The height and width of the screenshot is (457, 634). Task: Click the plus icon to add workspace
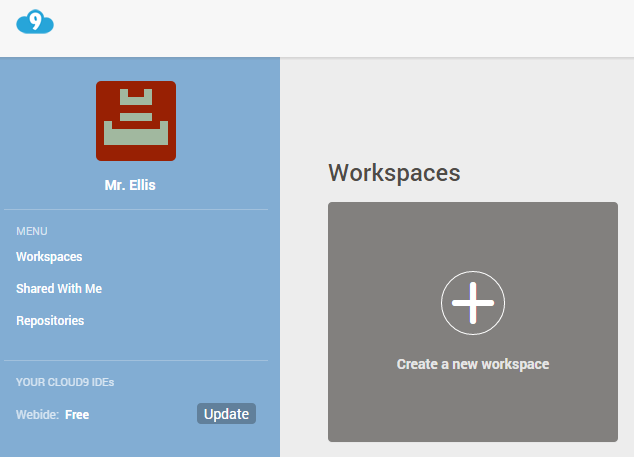pos(473,303)
